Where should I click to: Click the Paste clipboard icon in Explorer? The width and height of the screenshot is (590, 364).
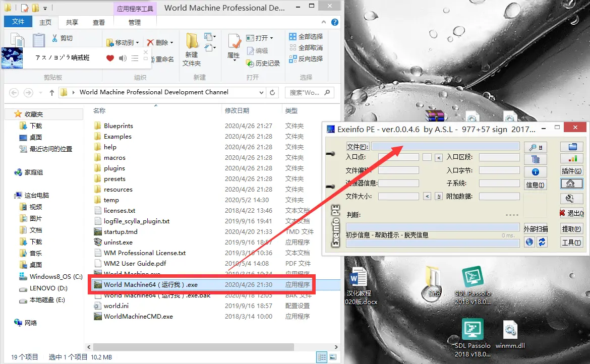(38, 40)
